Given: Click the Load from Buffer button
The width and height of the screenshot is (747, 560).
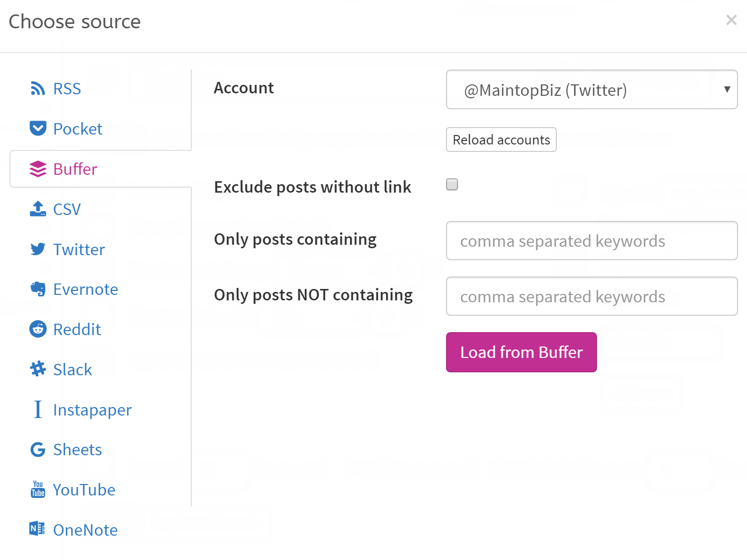Looking at the screenshot, I should click(521, 352).
